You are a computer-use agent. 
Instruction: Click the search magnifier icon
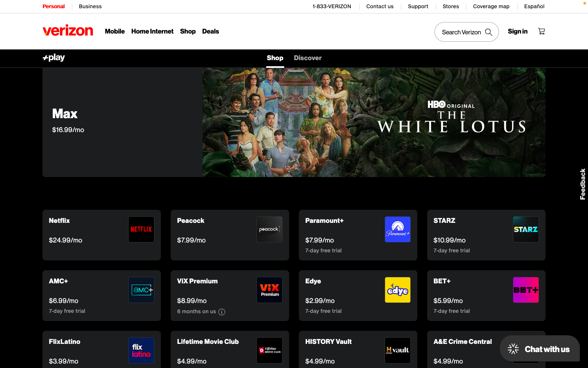[488, 32]
